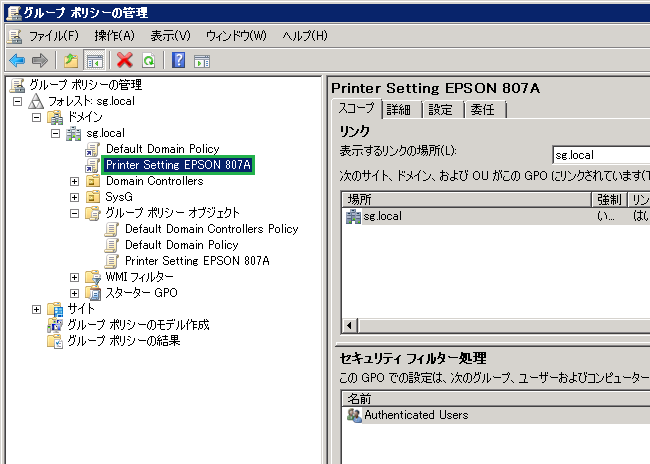Expand the スターター GPO node

tap(75, 294)
